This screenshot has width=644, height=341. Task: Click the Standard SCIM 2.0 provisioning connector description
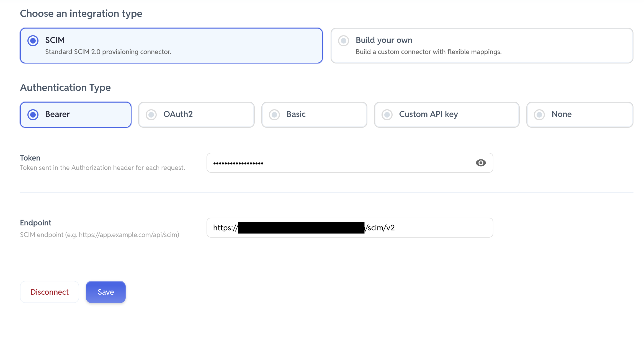[x=108, y=52]
